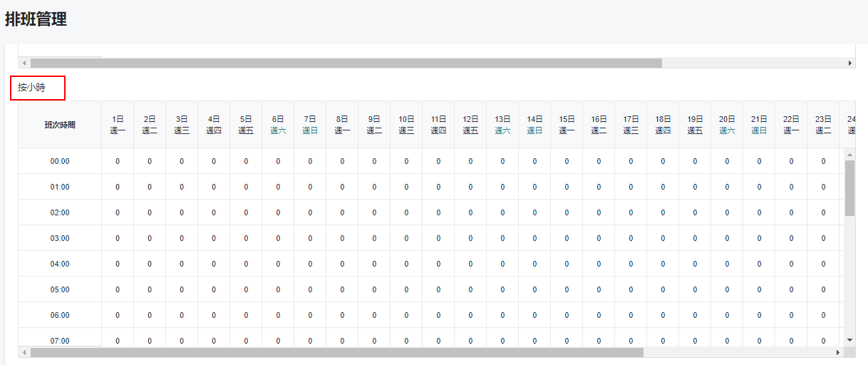The image size is (868, 365).
Task: Select the 7日 週日 column header
Action: click(310, 125)
